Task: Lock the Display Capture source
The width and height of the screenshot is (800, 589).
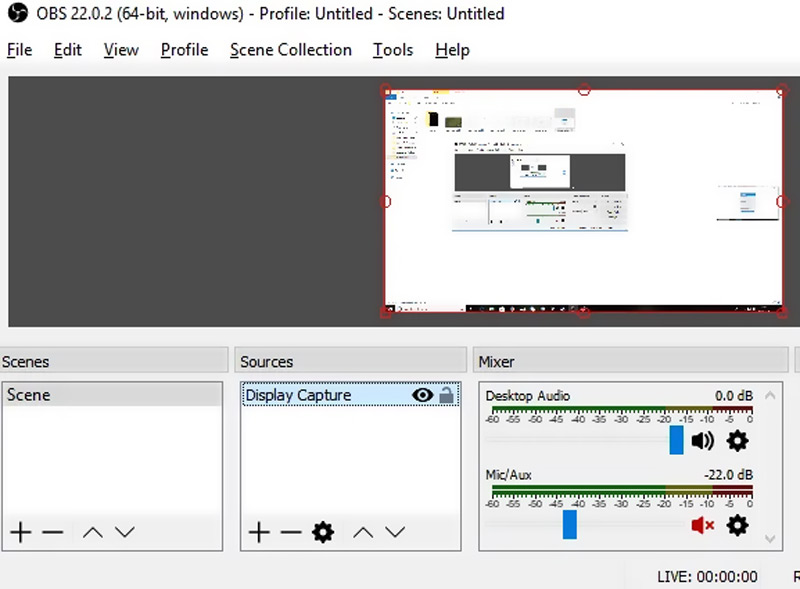Action: (x=446, y=395)
